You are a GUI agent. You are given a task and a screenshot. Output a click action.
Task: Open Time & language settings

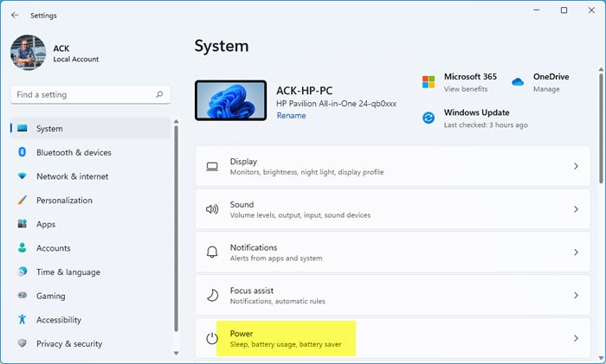click(90, 272)
